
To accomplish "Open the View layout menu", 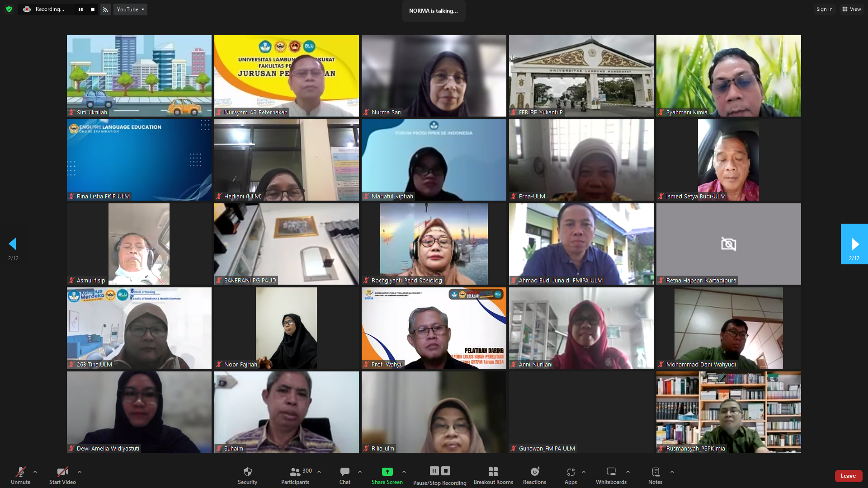I will tap(852, 9).
